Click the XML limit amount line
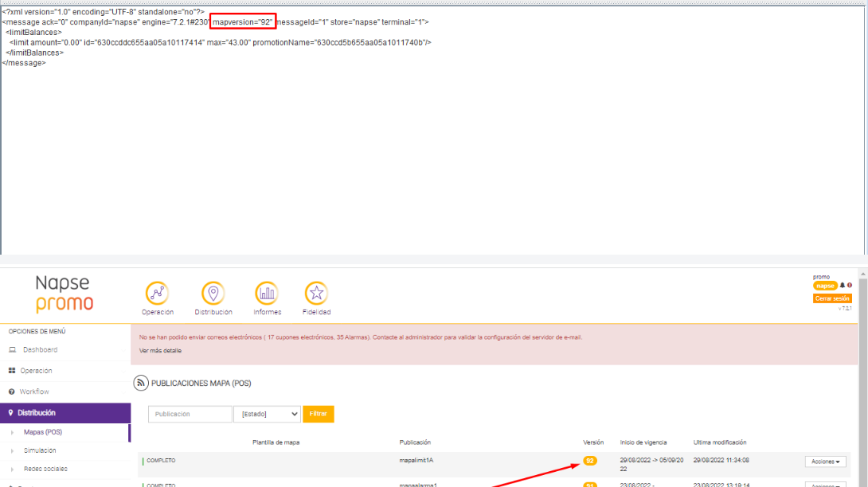Image resolution: width=868 pixels, height=487 pixels. point(221,43)
